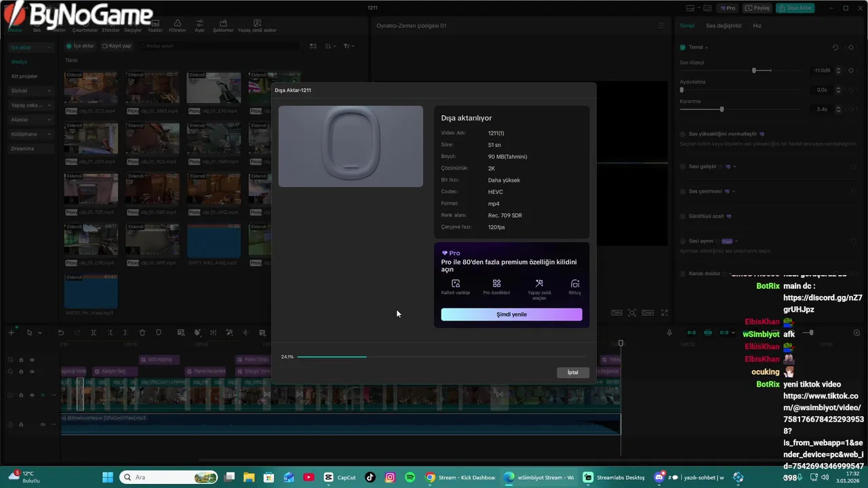This screenshot has height=488, width=868.
Task: Click the player fullscreen icon
Action: (x=665, y=312)
